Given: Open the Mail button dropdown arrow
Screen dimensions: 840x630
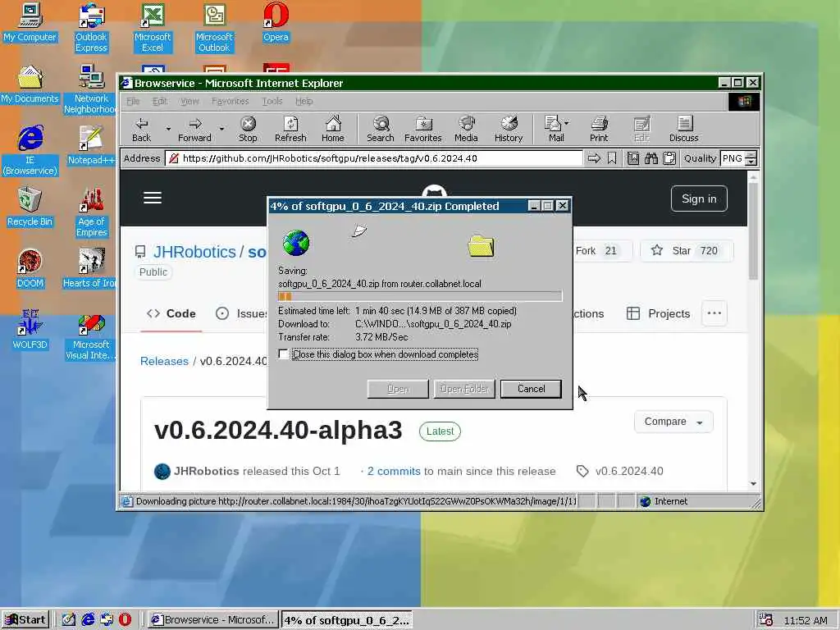Looking at the screenshot, I should (x=567, y=123).
